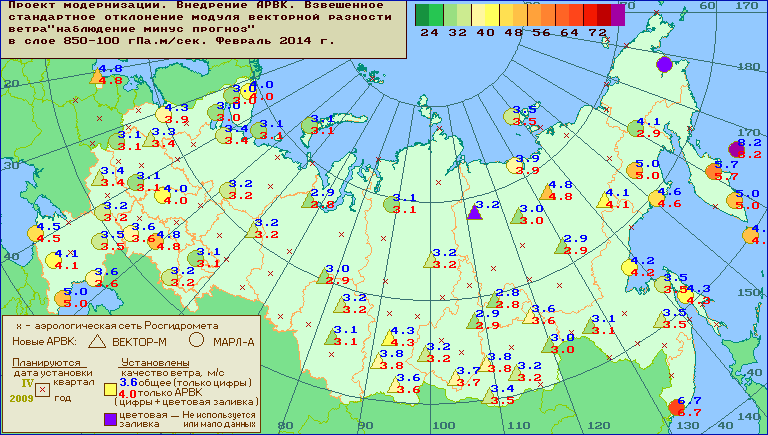The image size is (768, 435).
Task: Click the purple triangle marker labeled 3.2
Action: [474, 213]
